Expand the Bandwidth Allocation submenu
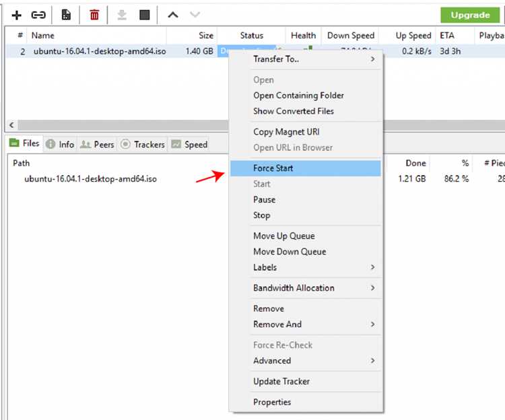Viewport: 505px width, 420px height. point(305,288)
